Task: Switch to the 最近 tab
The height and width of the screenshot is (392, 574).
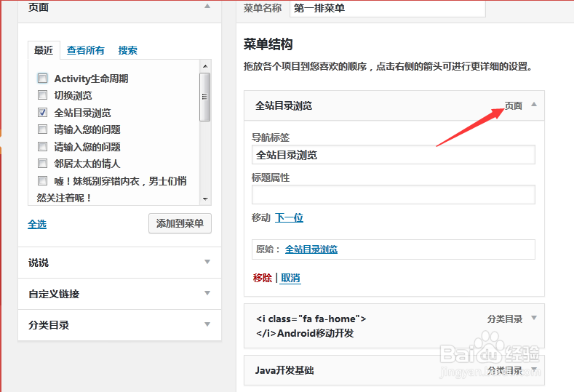Action: pyautogui.click(x=44, y=50)
